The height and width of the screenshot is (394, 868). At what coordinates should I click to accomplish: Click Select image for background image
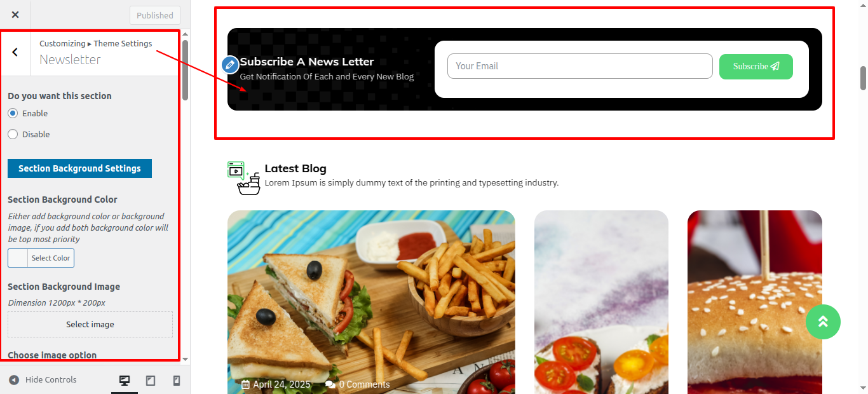pos(90,324)
